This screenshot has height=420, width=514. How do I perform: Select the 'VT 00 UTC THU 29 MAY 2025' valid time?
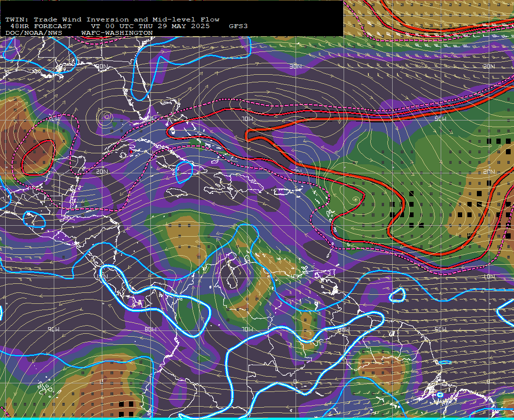click(150, 26)
